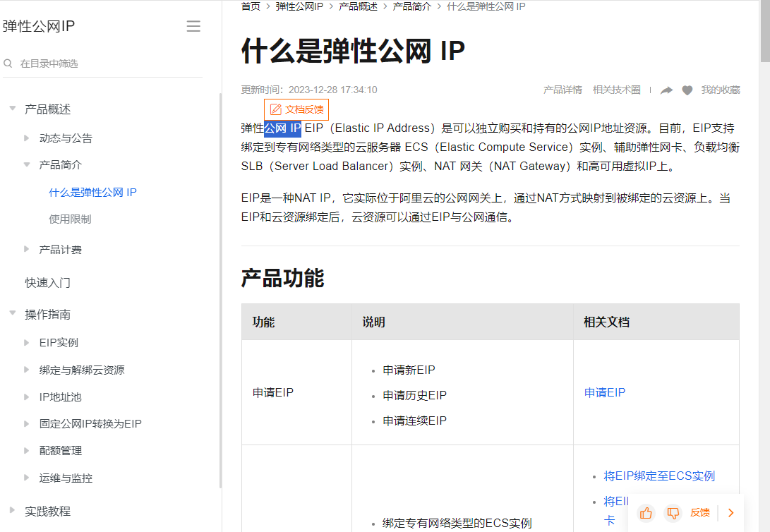Screen dimensions: 770x532
Task: Expand the 实践教程 arrow
Action: click(13, 510)
